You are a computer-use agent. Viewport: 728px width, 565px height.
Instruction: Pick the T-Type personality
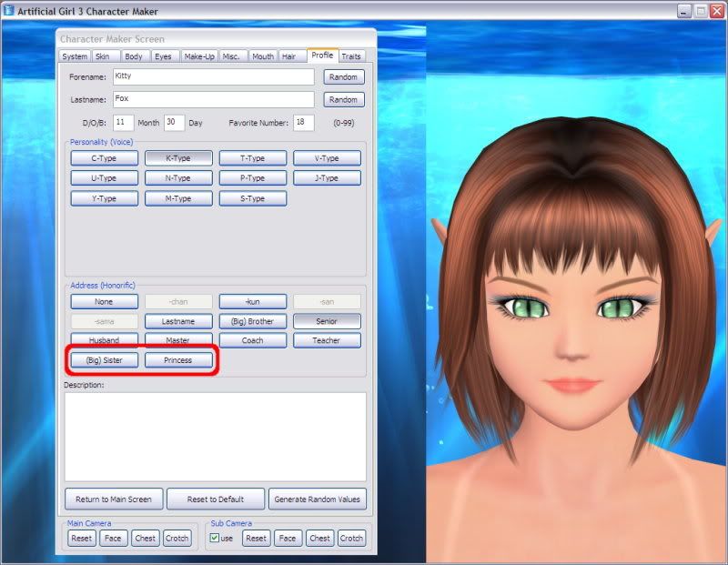click(253, 158)
